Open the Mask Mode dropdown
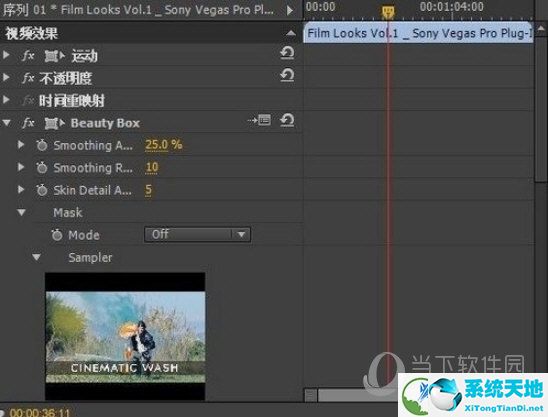The image size is (548, 417). coord(197,235)
